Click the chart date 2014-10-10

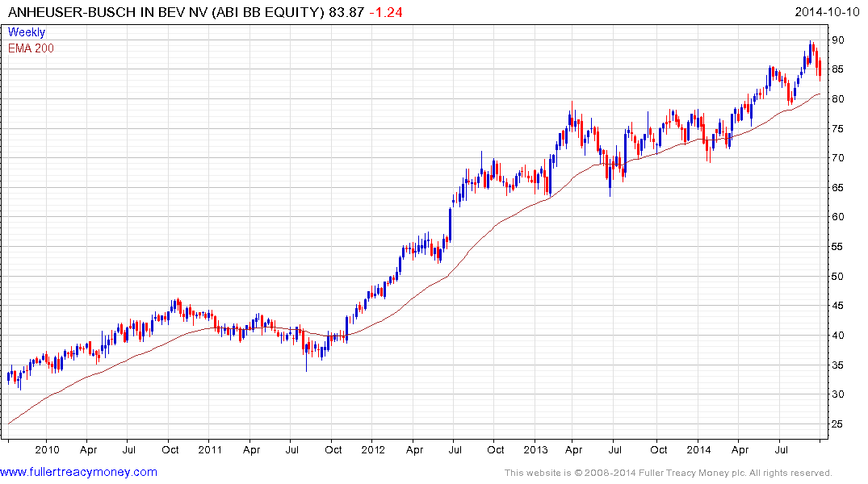[x=827, y=11]
